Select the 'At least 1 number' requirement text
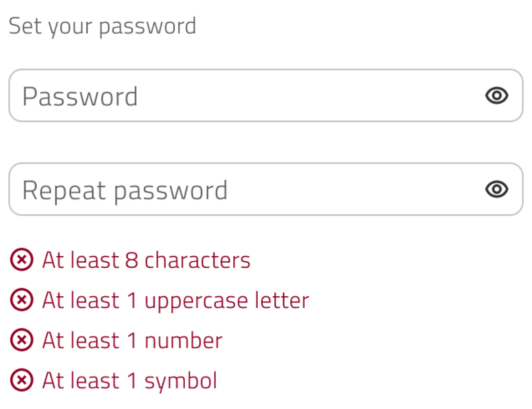This screenshot has width=532, height=409. pos(132,340)
